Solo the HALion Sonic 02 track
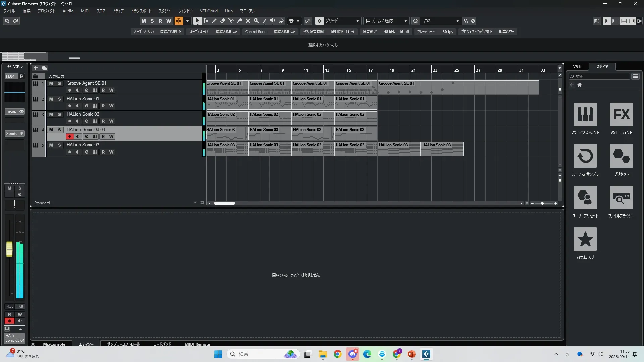Image resolution: width=644 pixels, height=362 pixels. 59,114
